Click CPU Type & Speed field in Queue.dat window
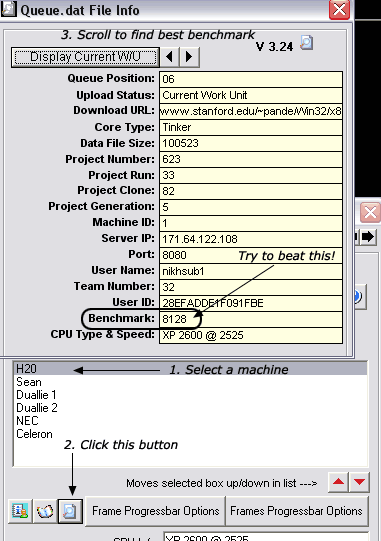The height and width of the screenshot is (541, 381). pyautogui.click(x=251, y=335)
